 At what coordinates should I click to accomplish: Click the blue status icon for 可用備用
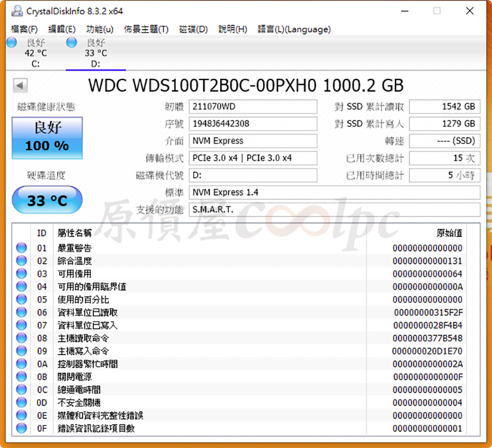click(x=22, y=273)
